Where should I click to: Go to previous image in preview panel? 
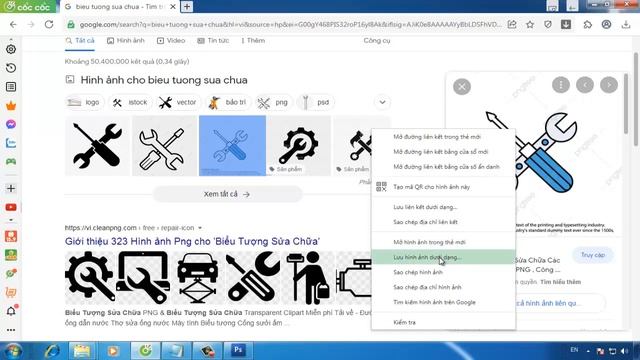click(585, 85)
